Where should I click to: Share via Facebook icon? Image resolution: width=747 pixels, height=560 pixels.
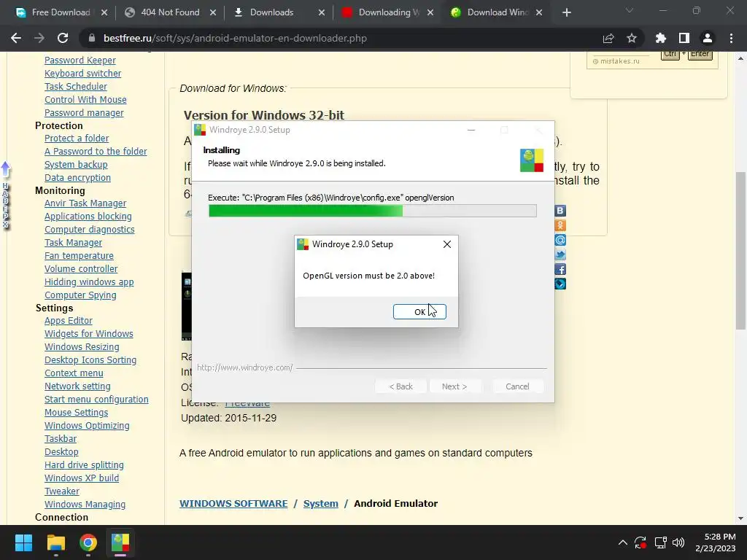click(560, 270)
